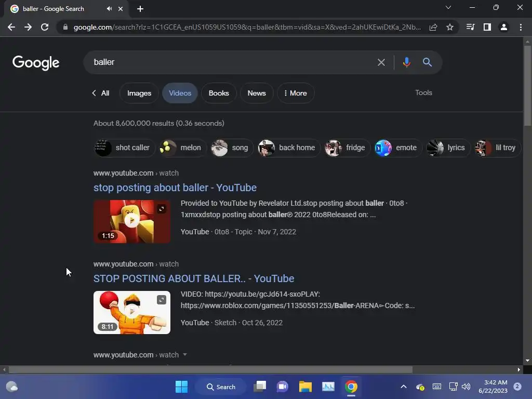Close the baller Google Search tab

(121, 9)
